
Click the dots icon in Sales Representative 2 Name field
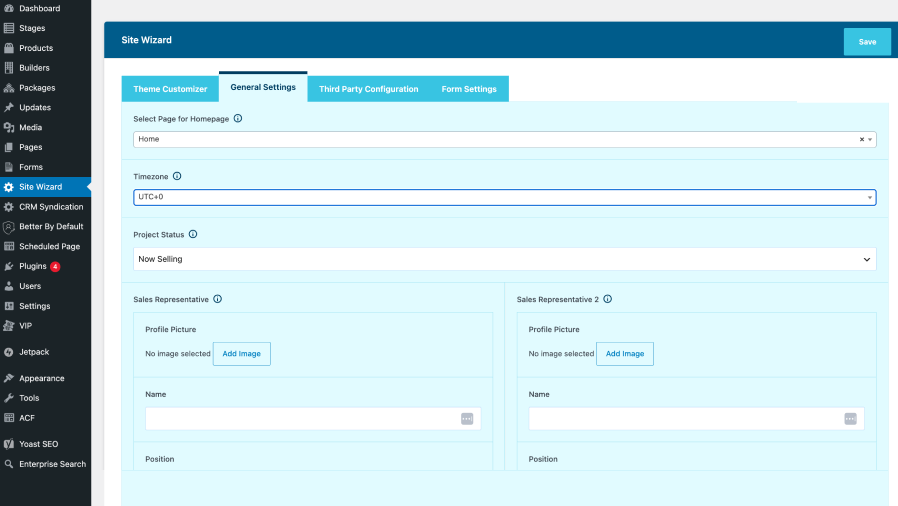850,419
